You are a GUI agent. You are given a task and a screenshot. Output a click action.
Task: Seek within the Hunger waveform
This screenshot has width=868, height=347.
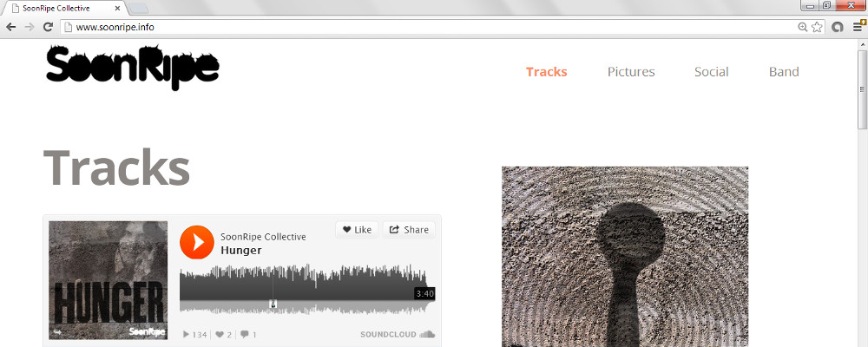pos(303,290)
